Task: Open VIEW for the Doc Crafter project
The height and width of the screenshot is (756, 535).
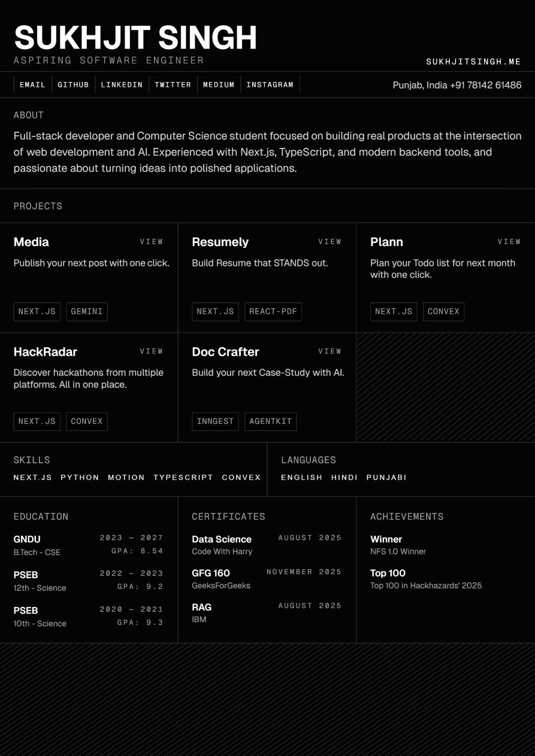Action: coord(330,351)
